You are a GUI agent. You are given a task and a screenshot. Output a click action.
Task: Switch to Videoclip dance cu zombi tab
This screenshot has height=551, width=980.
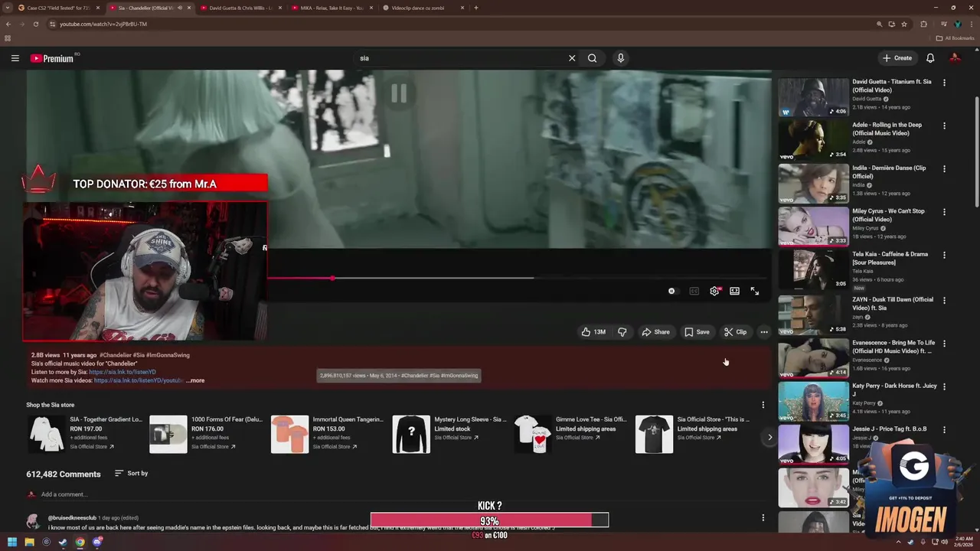pos(423,8)
